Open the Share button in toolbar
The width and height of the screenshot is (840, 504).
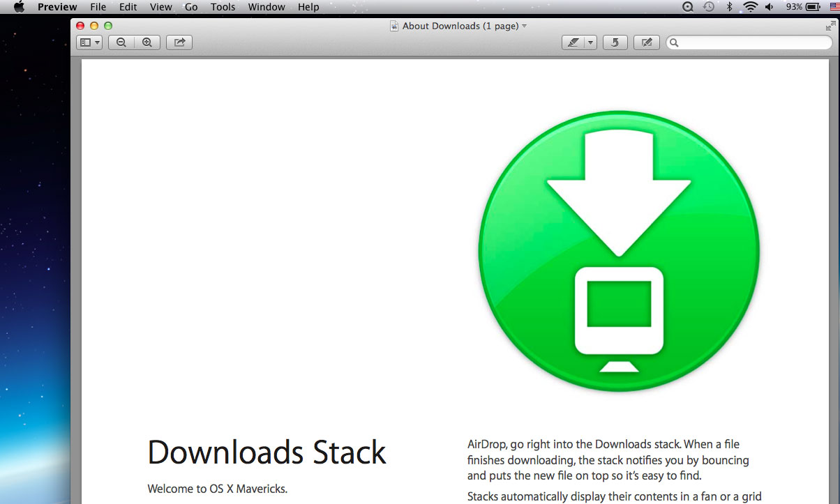point(179,43)
